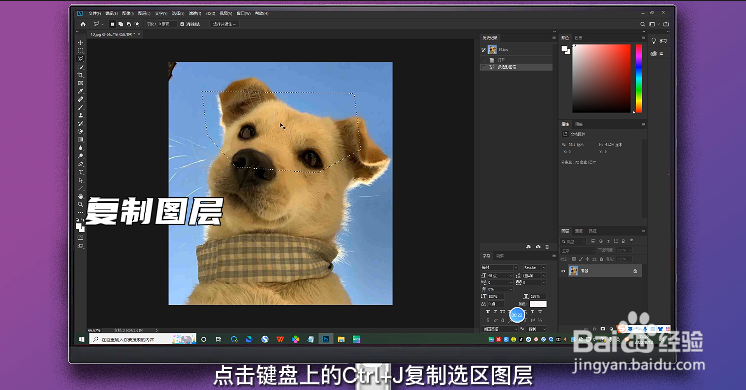Open the language dropdown in Character panel
Screen dimensions: 746x390
point(499,329)
